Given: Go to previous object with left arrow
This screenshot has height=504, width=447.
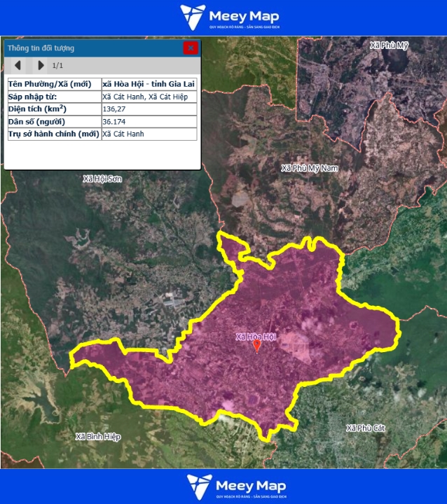Looking at the screenshot, I should point(18,65).
